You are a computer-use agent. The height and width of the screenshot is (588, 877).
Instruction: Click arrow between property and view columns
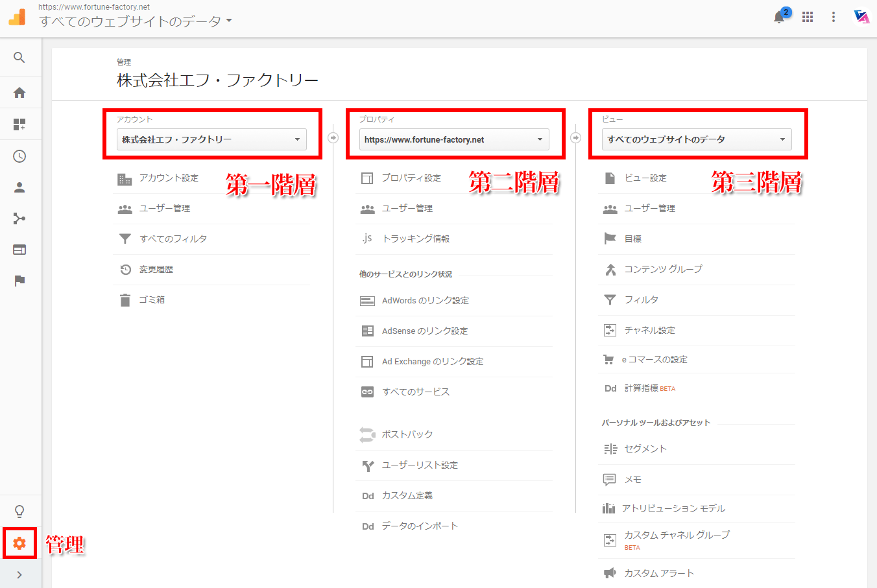(x=576, y=137)
